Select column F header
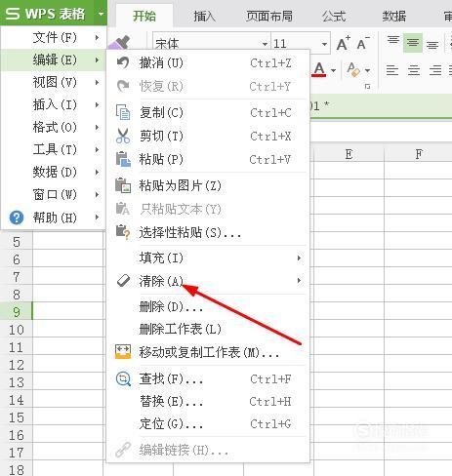The height and width of the screenshot is (476, 452). pyautogui.click(x=419, y=153)
